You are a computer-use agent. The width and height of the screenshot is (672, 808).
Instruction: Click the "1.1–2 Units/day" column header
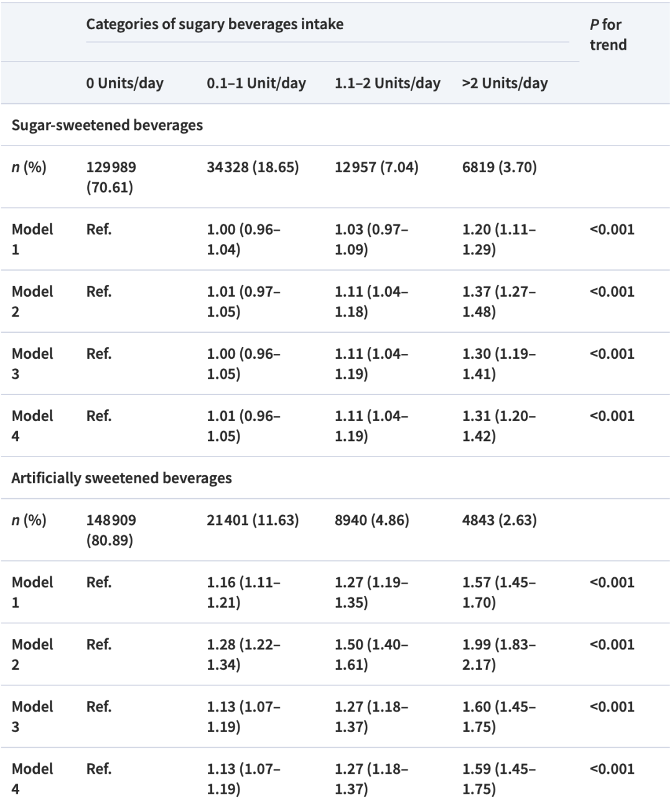[x=387, y=83]
